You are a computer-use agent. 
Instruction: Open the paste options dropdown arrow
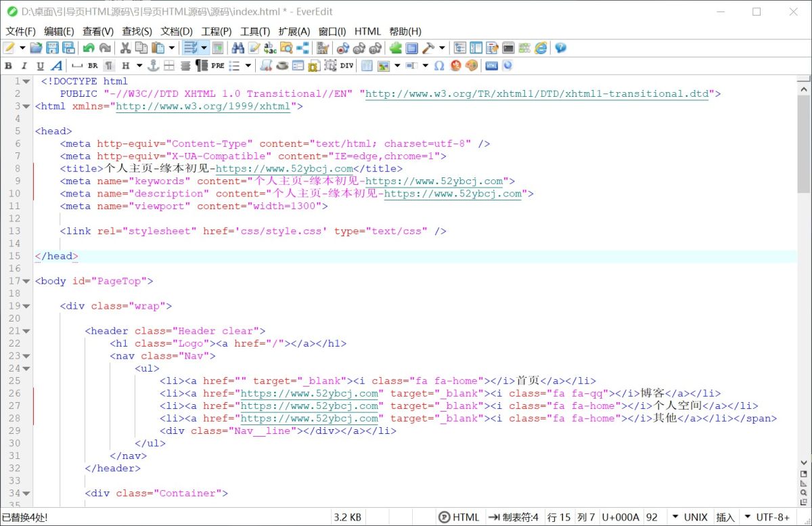click(172, 48)
